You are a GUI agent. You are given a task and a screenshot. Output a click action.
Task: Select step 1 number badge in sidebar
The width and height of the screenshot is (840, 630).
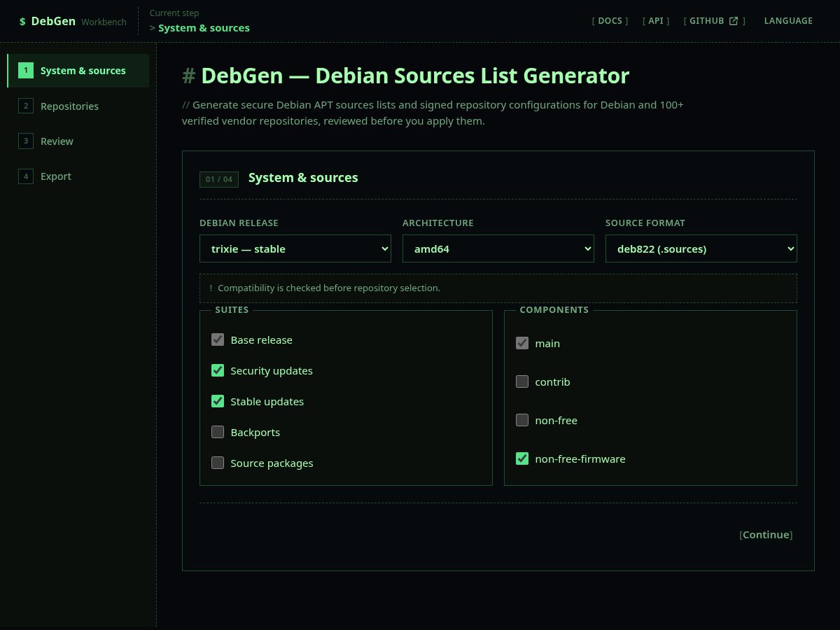[26, 70]
